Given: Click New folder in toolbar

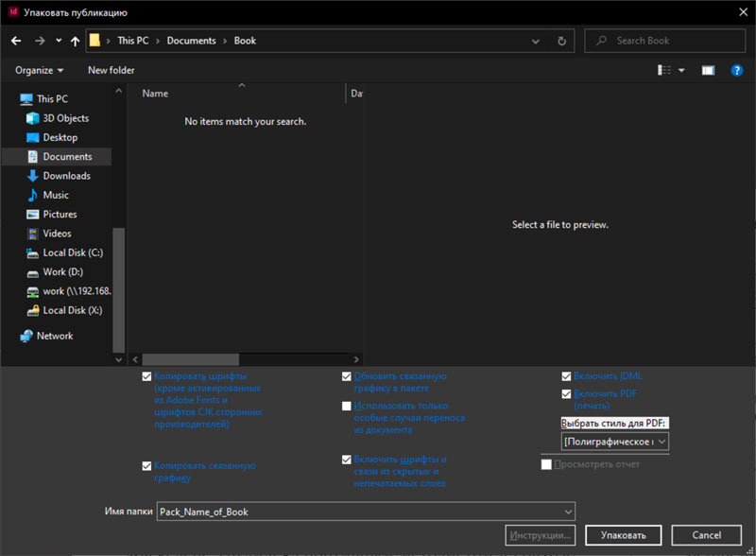Looking at the screenshot, I should pos(111,70).
